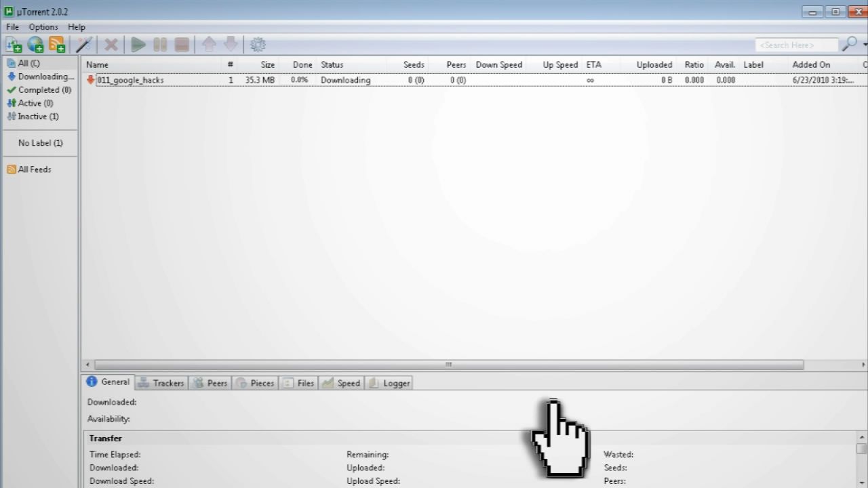Screen dimensions: 868x488
Task: Move torrent down the queue arrow icon
Action: (231, 44)
